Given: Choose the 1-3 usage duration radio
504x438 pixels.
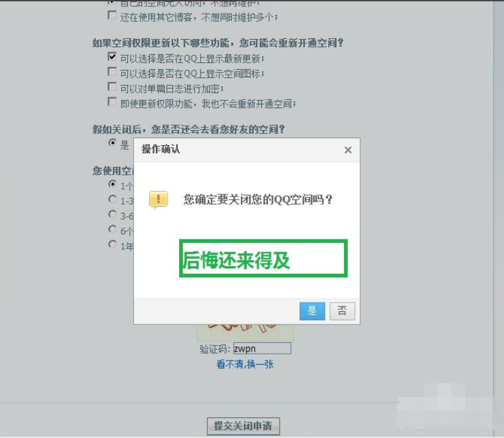Looking at the screenshot, I should (112, 200).
